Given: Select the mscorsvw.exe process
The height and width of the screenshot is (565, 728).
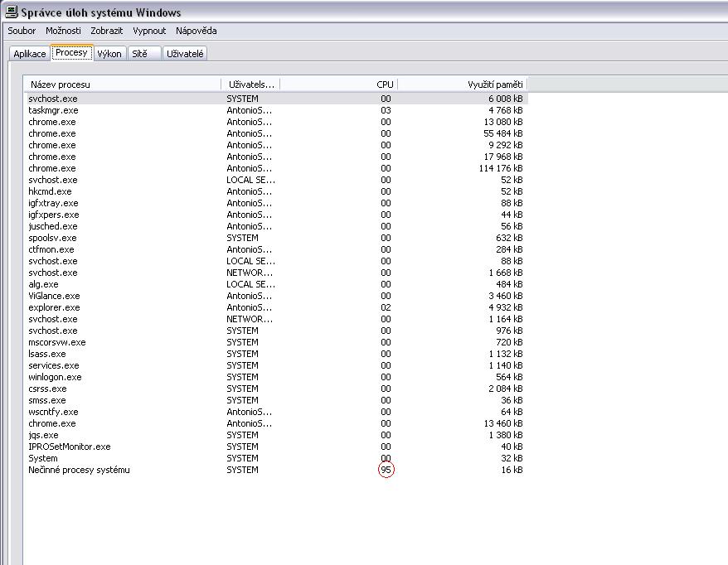Looking at the screenshot, I should coord(276,342).
